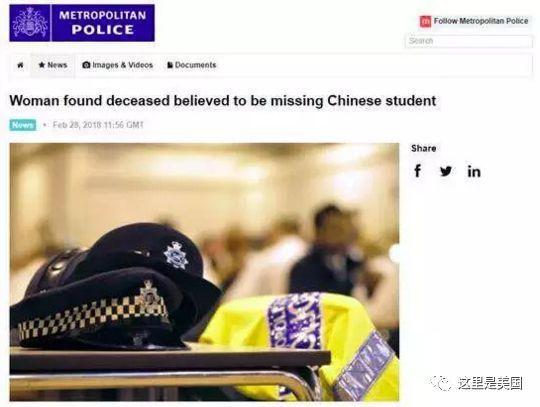The width and height of the screenshot is (540, 407).
Task: Click the WeChat logo watermark
Action: click(442, 383)
